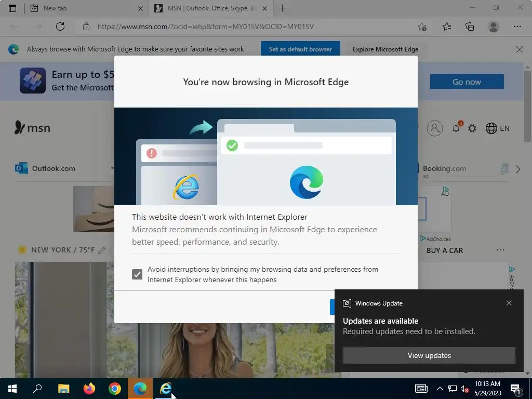Show the previous news slide with the left arrow
The height and width of the screenshot is (399, 532).
(23, 358)
